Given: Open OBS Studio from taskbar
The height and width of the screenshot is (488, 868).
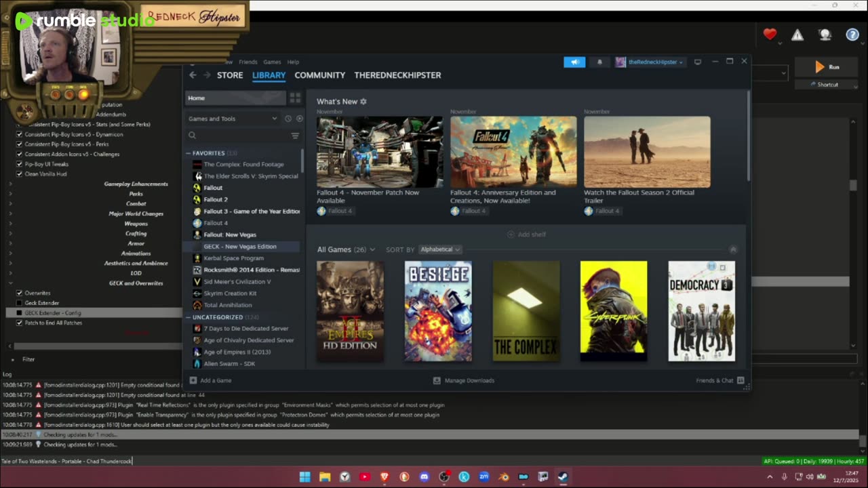Looking at the screenshot, I should coord(444,476).
